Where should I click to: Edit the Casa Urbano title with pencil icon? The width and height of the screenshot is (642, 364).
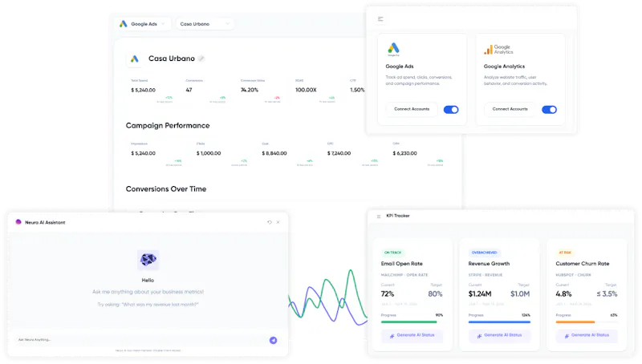click(201, 59)
